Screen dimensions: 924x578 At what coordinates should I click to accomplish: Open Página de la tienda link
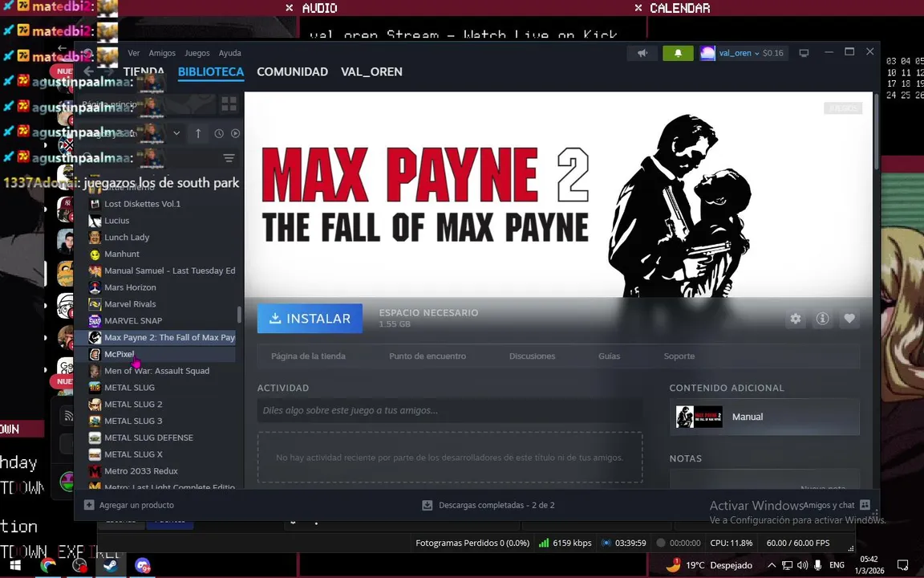308,356
